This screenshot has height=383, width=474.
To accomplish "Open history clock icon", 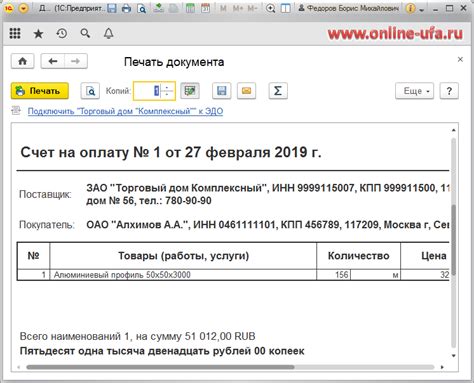I will click(62, 33).
